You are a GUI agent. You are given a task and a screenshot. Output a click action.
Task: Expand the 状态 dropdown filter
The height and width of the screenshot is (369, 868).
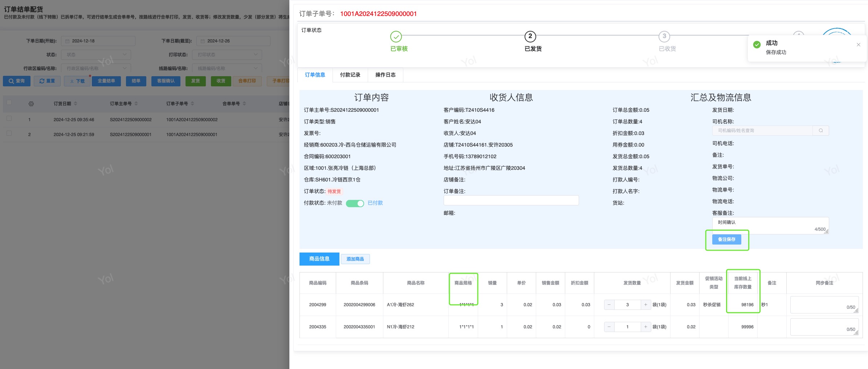pyautogui.click(x=96, y=55)
